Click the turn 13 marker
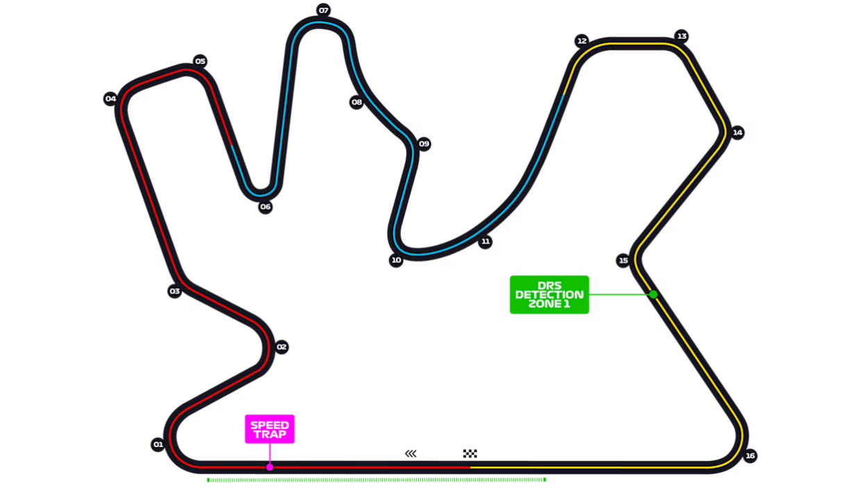The height and width of the screenshot is (488, 868). (x=682, y=36)
